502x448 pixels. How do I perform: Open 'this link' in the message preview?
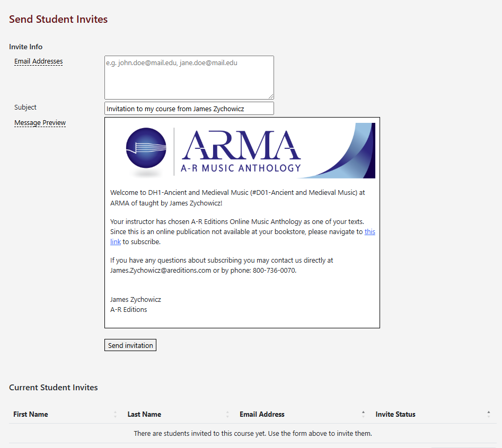pos(369,232)
